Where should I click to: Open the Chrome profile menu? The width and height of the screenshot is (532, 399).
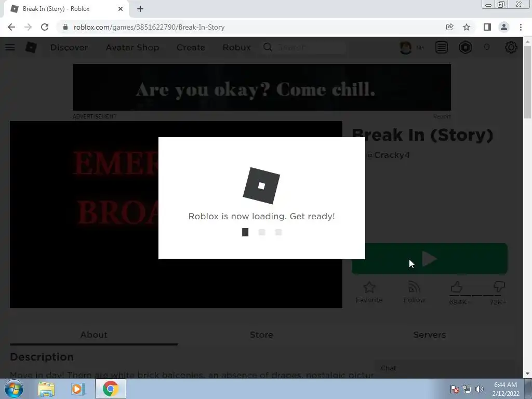pyautogui.click(x=504, y=27)
